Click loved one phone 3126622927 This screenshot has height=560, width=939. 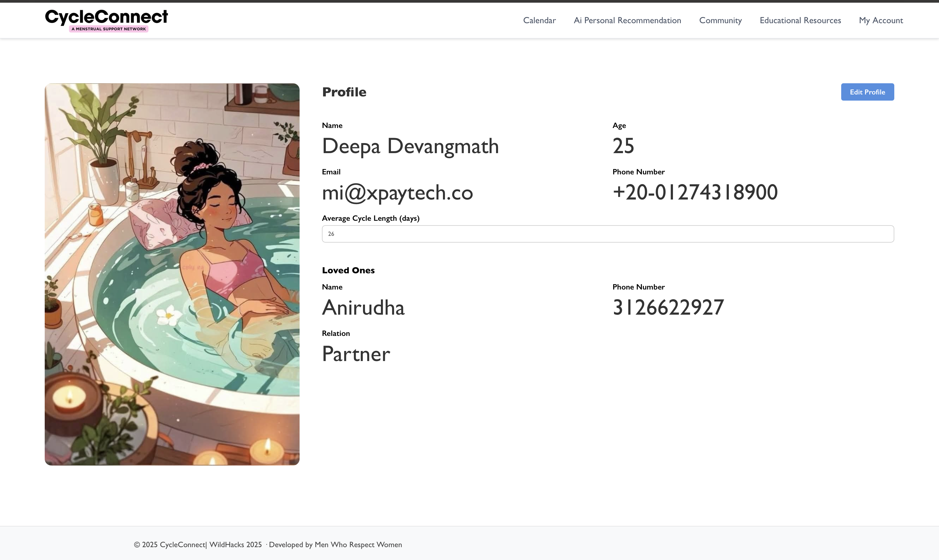pos(668,308)
